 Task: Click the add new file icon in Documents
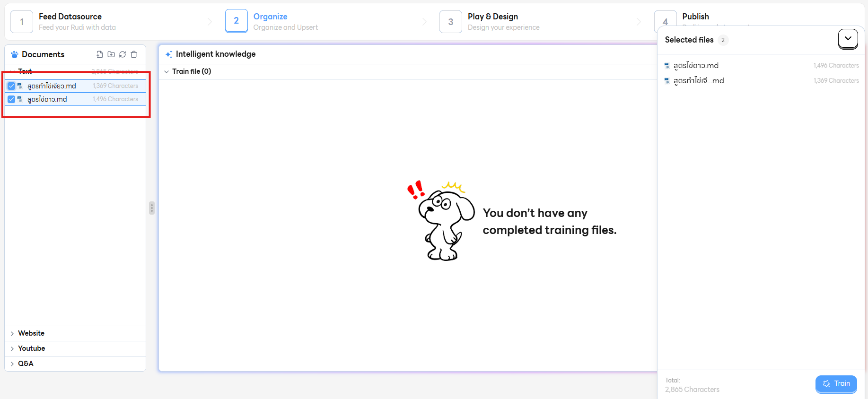click(x=99, y=54)
